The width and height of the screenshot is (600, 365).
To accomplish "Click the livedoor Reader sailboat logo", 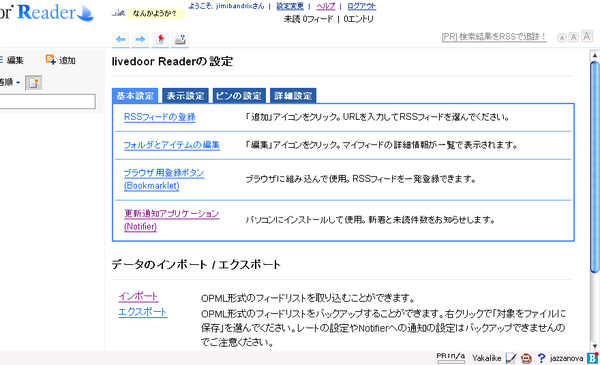I will click(x=85, y=13).
